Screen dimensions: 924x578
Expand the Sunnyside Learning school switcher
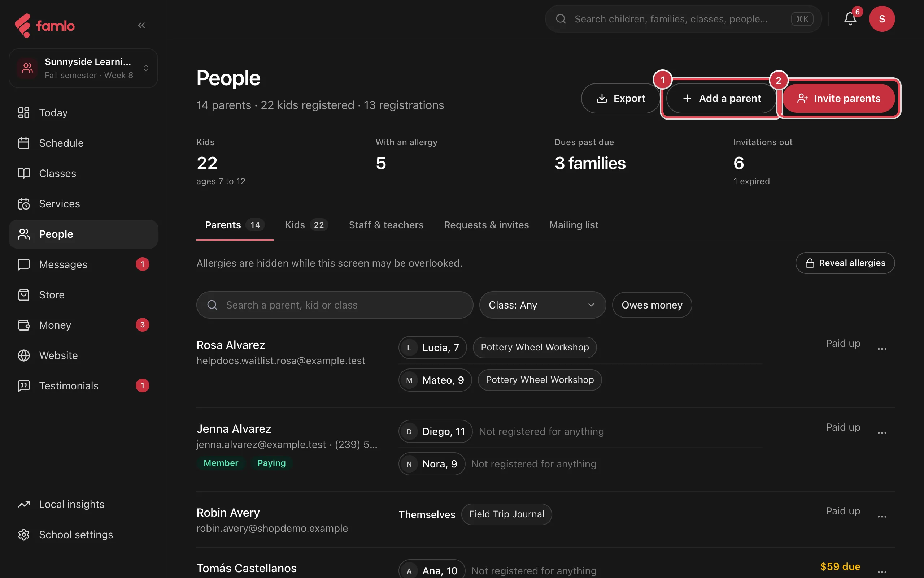[83, 68]
